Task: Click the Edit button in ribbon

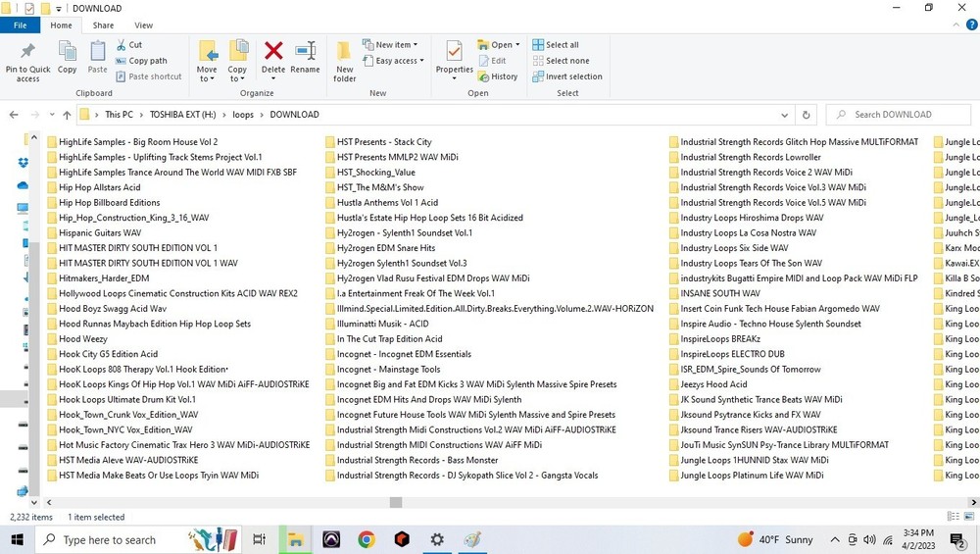Action: 493,61
